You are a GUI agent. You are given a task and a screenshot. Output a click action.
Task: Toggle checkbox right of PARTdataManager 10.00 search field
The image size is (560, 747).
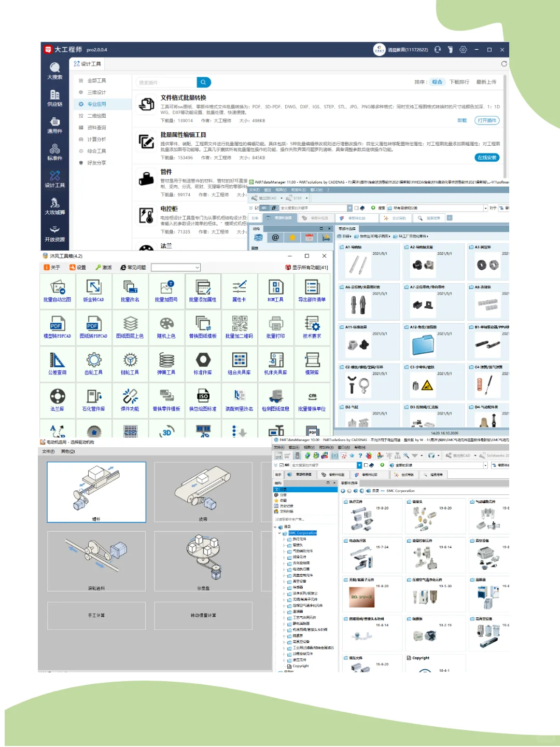[x=366, y=465]
